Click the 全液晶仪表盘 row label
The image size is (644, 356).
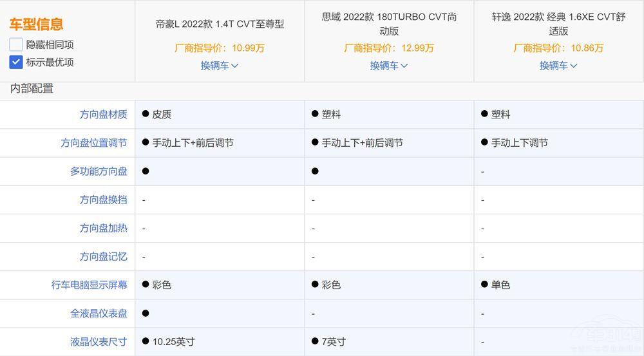pos(99,313)
